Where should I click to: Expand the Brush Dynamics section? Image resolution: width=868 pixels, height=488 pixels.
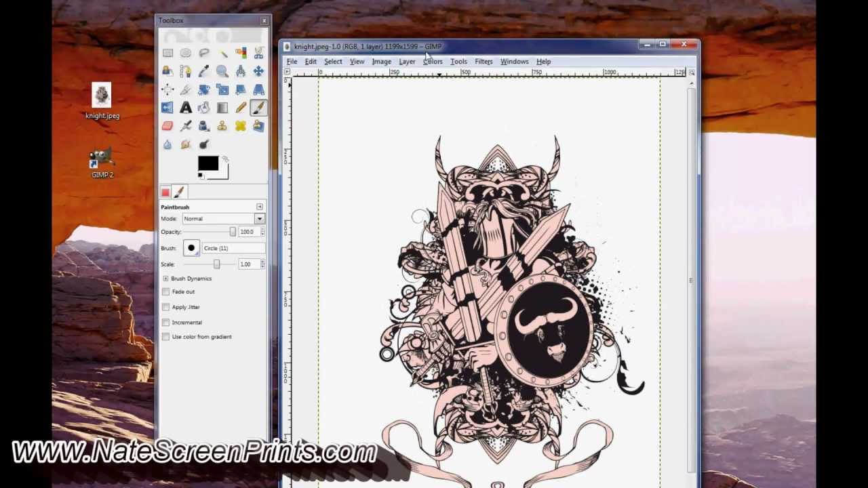165,279
